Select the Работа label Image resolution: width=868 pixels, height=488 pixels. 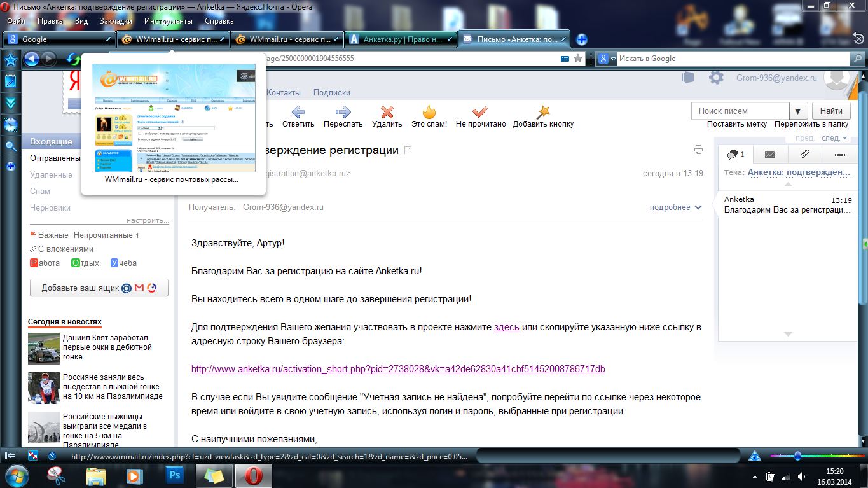tap(45, 263)
